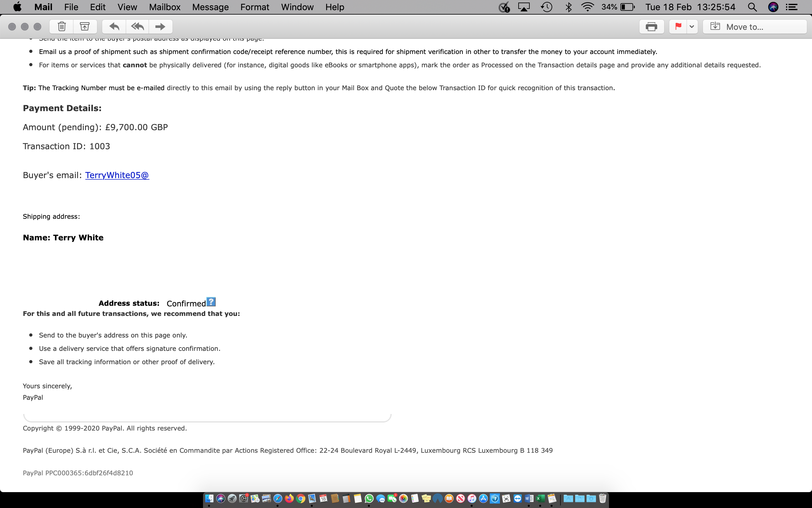The image size is (812, 508).
Task: Expand the flag color dropdown arrow
Action: 692,27
